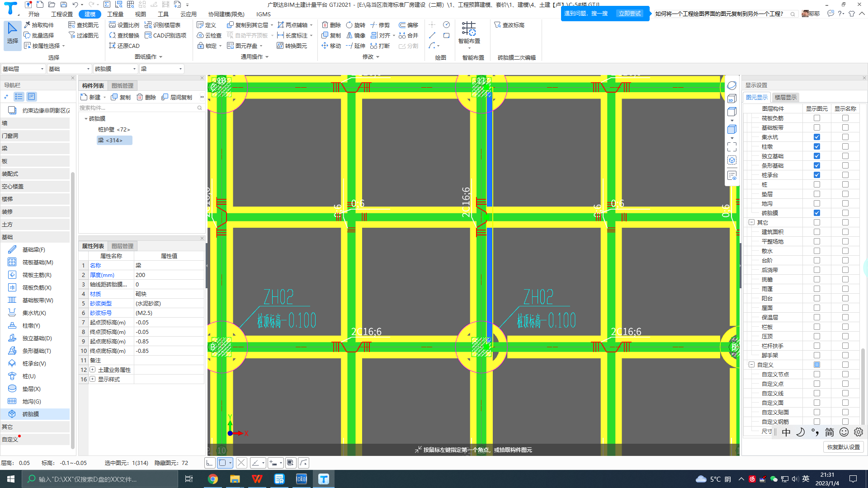Uncheck 显示图元 for 砖胎膜
The image size is (868, 488).
tap(816, 213)
